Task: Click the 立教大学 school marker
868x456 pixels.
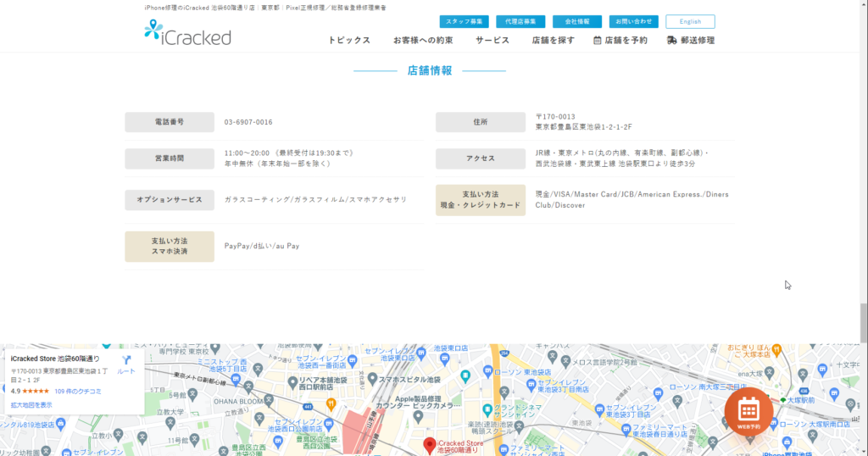Action: click(x=170, y=423)
